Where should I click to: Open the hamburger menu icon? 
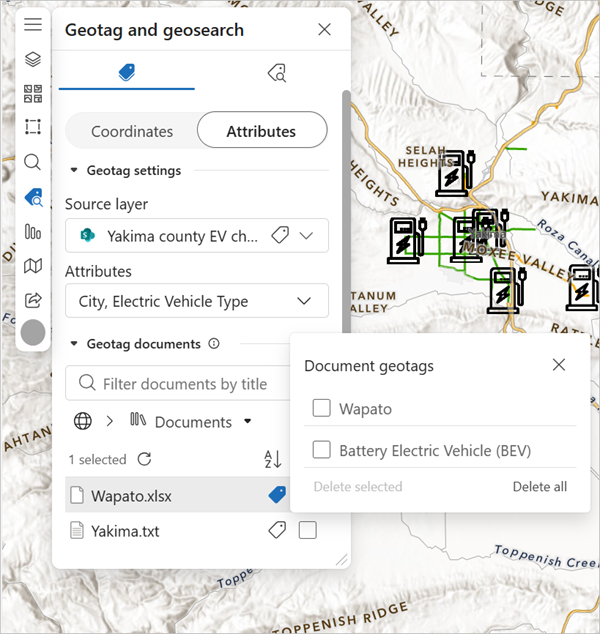pos(33,25)
